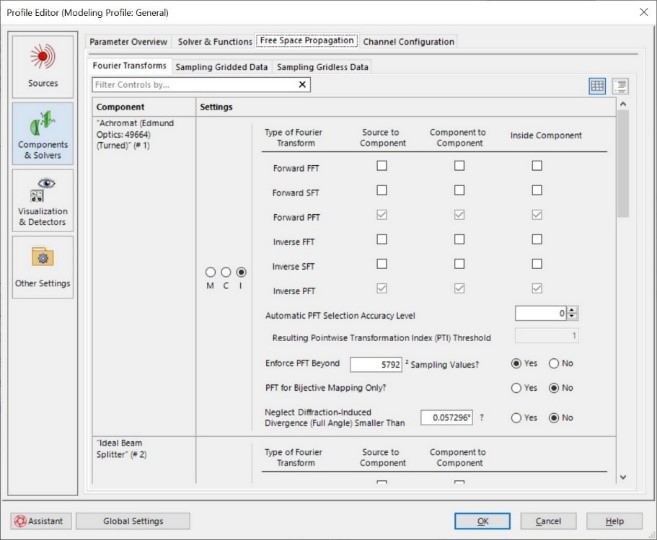Screen dimensions: 657x540
Task: Open the Sources section in sidebar
Action: [x=43, y=65]
